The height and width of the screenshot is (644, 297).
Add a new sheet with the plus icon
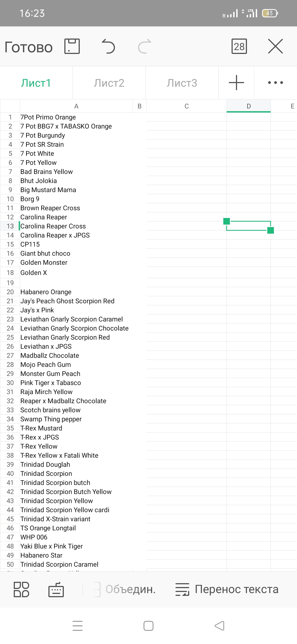[x=237, y=83]
